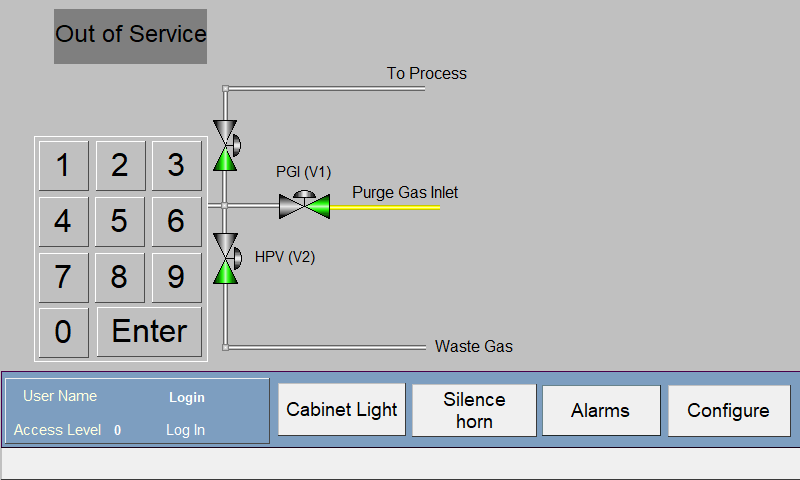Screen dimensions: 800x480
Task: Click the yellow Purge Gas Inlet line
Action: click(385, 208)
